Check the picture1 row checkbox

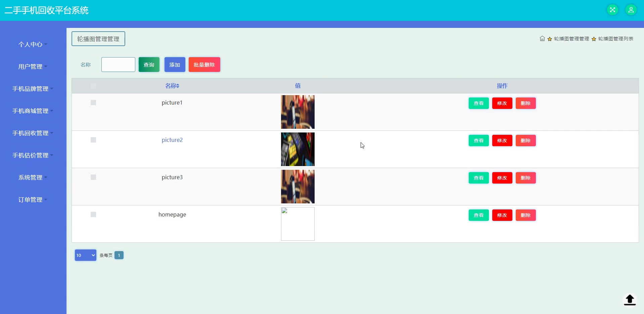click(x=93, y=103)
